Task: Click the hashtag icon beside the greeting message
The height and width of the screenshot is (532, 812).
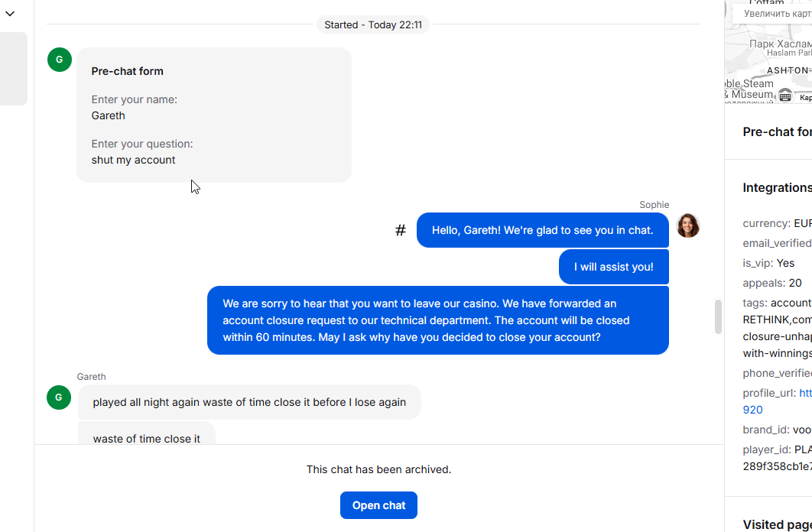Action: [400, 230]
